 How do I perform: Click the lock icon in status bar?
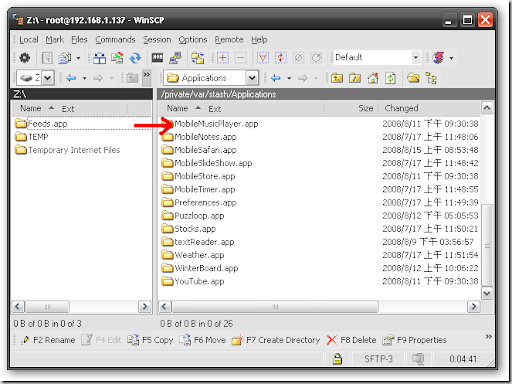point(337,359)
